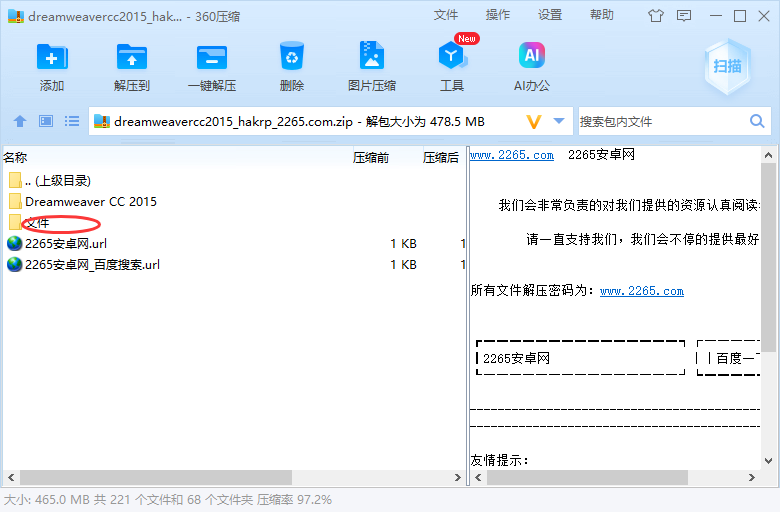Open the password www.2265.com link
The width and height of the screenshot is (780, 512).
pos(642,291)
